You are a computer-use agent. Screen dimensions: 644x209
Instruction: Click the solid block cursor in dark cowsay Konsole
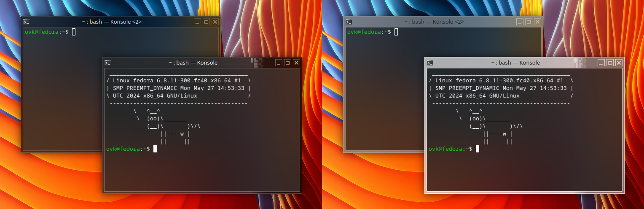pos(155,149)
